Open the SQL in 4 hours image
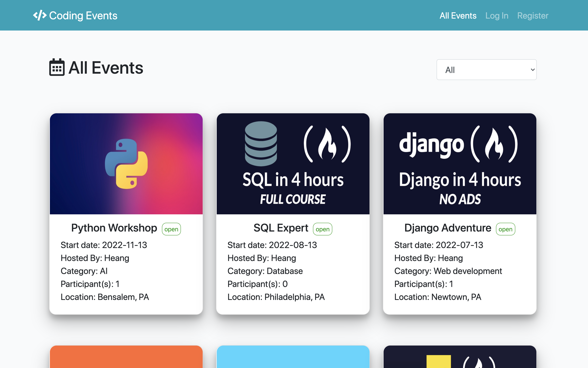 pos(293,164)
